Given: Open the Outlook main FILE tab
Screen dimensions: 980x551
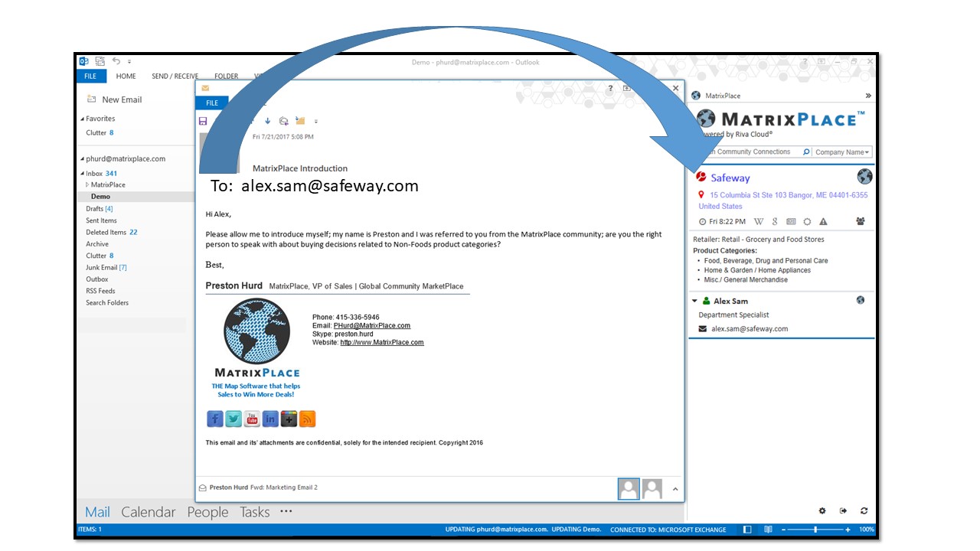Looking at the screenshot, I should pos(90,77).
